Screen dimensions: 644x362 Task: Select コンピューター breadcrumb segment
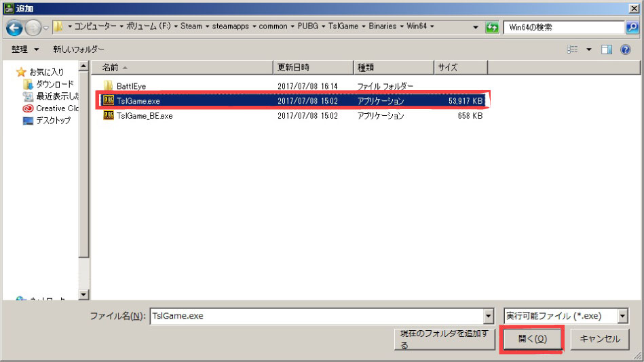pos(95,26)
